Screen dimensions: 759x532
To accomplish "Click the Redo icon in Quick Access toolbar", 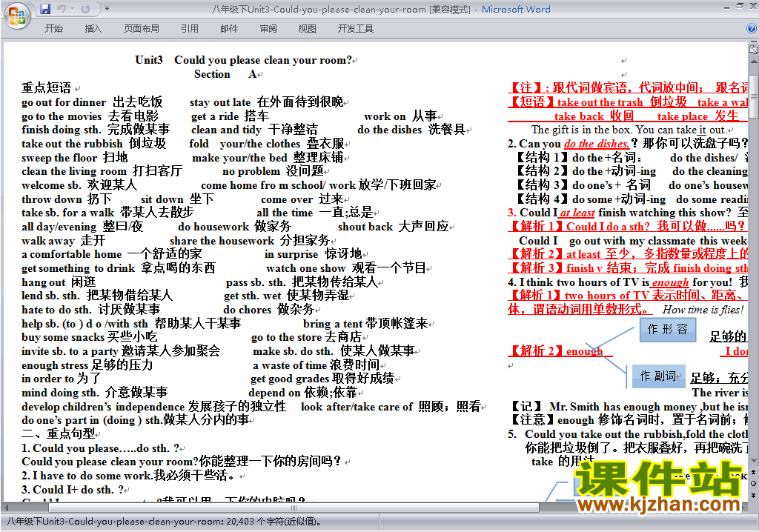I will [x=85, y=9].
